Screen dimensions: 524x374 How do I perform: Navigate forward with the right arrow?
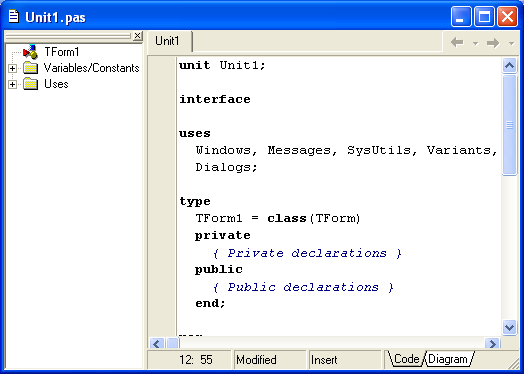493,43
